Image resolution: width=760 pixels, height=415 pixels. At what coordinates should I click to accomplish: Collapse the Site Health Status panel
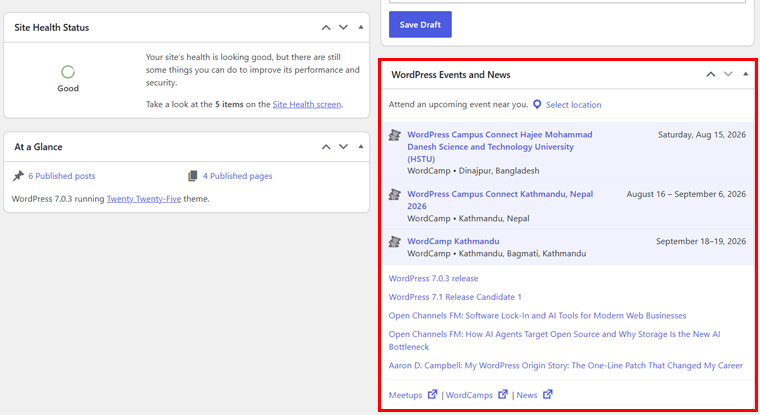[361, 28]
